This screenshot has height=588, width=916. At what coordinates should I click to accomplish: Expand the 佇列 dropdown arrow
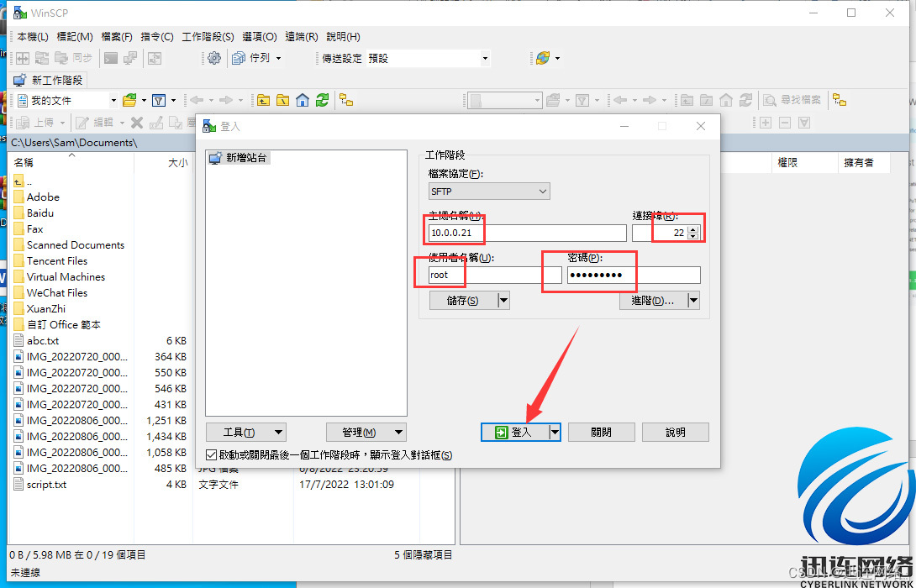tap(279, 59)
